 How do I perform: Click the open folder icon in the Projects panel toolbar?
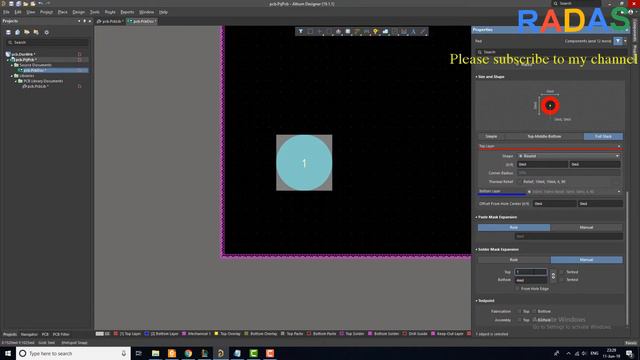[x=27, y=32]
